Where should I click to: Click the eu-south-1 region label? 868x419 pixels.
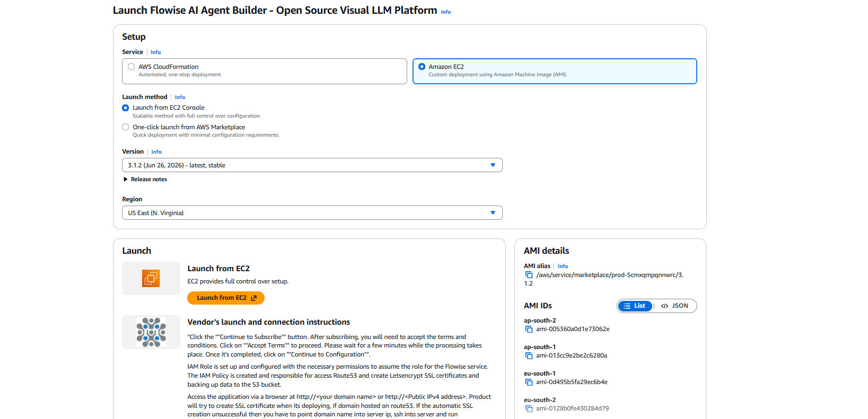pos(540,373)
